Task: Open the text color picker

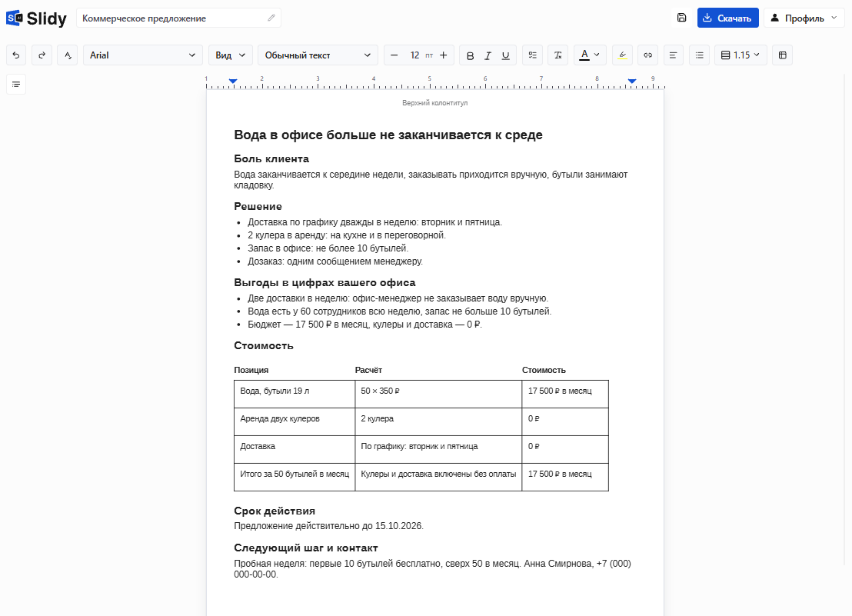Action: (590, 55)
